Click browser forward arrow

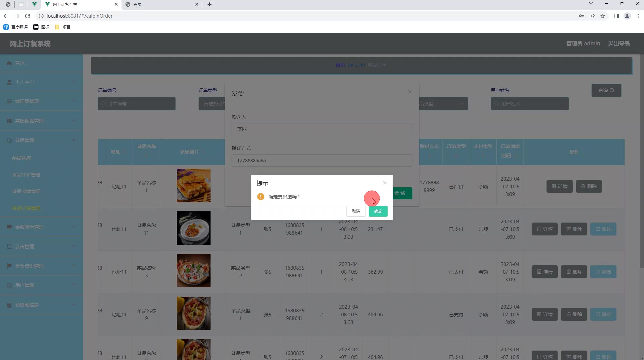coord(17,16)
